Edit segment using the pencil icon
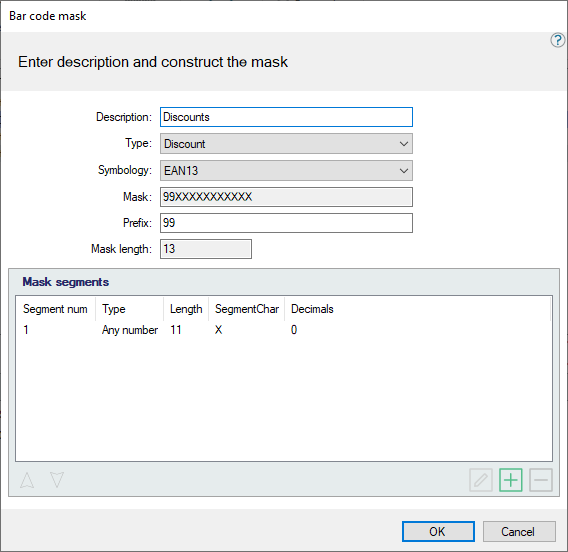The width and height of the screenshot is (568, 552). click(x=480, y=480)
